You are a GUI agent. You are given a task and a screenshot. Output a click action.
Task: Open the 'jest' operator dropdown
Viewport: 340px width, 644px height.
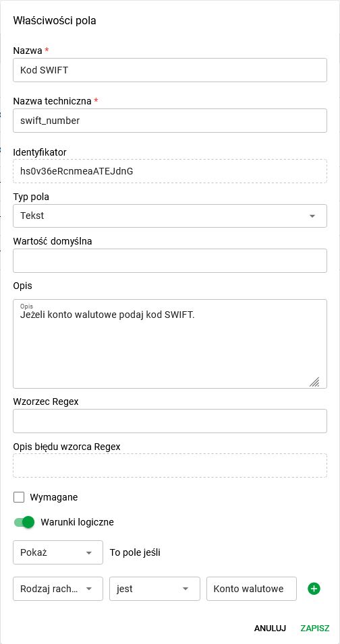(x=154, y=589)
